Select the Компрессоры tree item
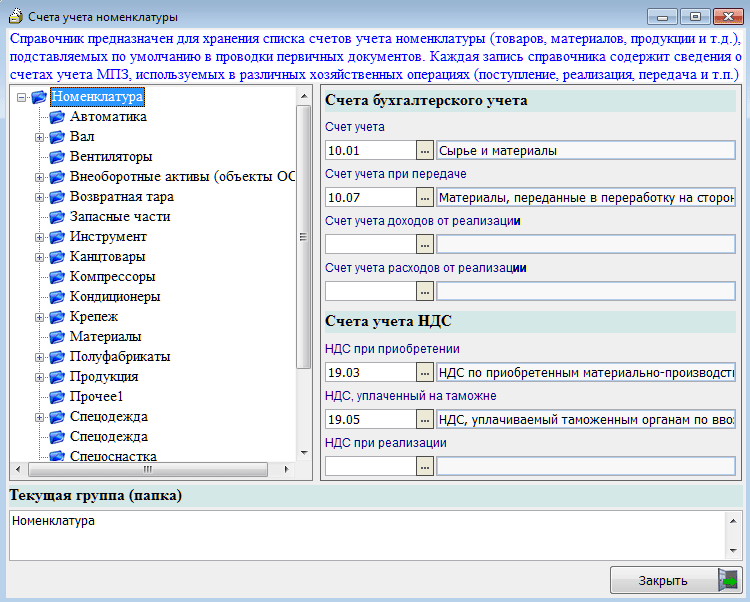 tap(112, 277)
